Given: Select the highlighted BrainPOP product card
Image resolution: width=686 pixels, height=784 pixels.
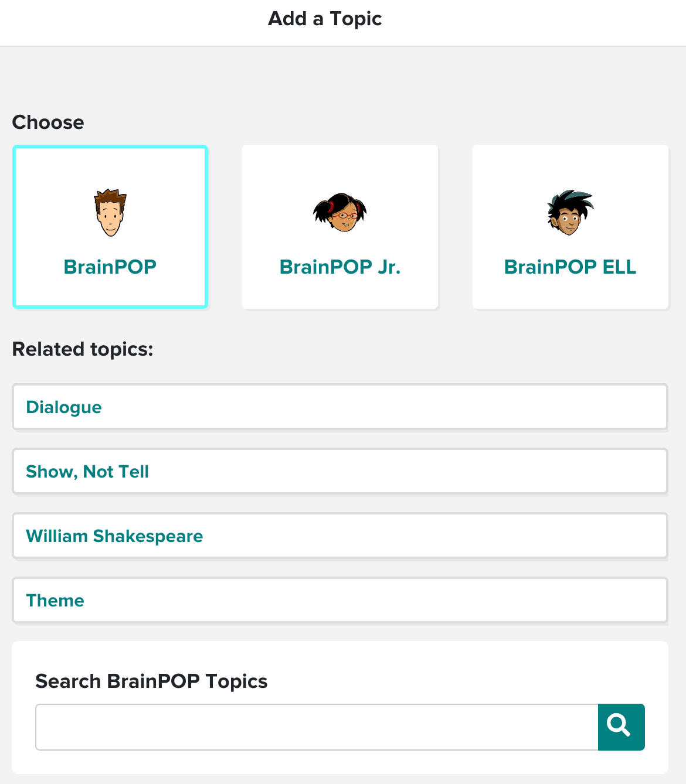Looking at the screenshot, I should [110, 227].
